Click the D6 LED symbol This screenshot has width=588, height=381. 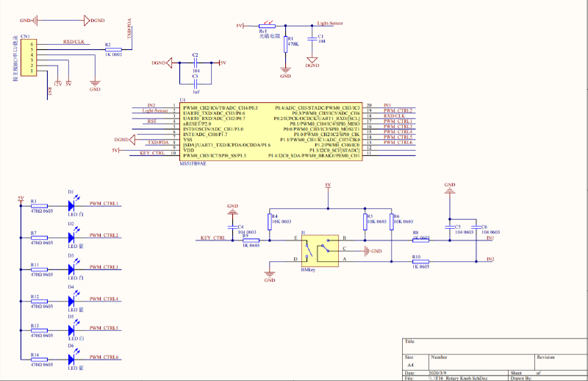pyautogui.click(x=73, y=360)
